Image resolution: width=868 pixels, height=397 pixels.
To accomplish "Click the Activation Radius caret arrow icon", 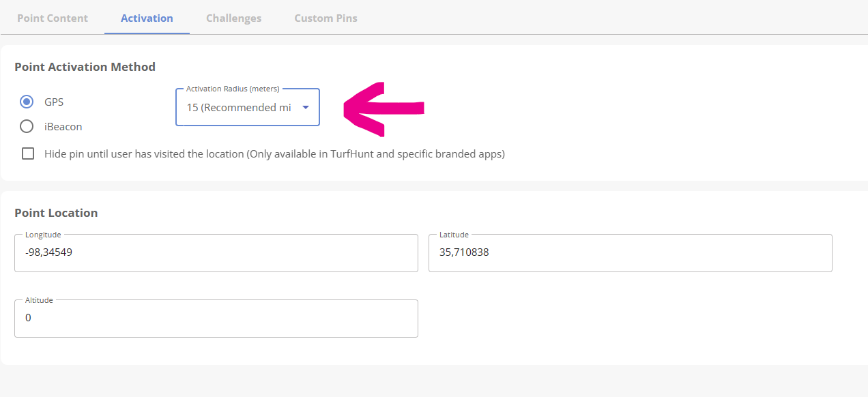I will tap(306, 107).
